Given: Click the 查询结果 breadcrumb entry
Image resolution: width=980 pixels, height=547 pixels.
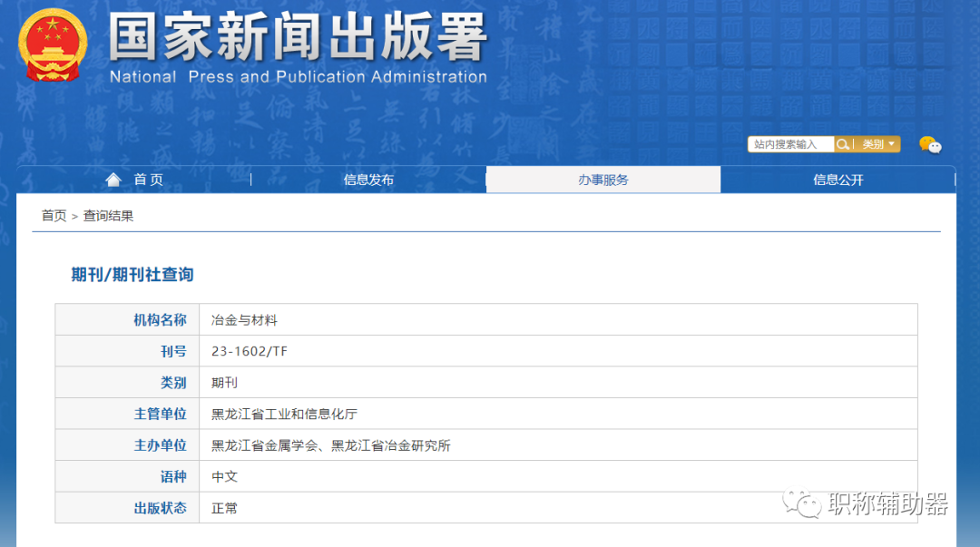Looking at the screenshot, I should coord(112,215).
